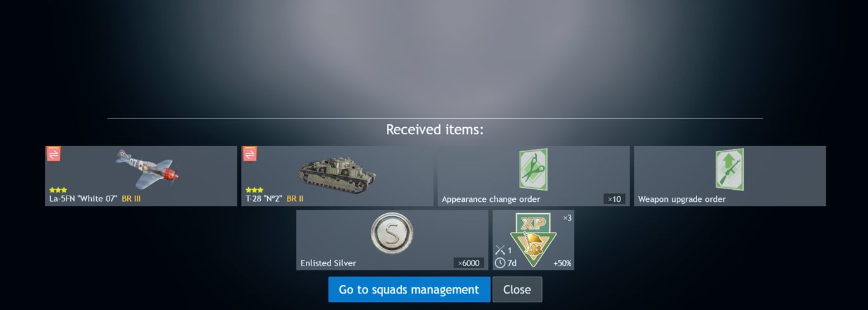The height and width of the screenshot is (310, 868).
Task: Click the red swap badge on La-5FN card
Action: point(54,154)
